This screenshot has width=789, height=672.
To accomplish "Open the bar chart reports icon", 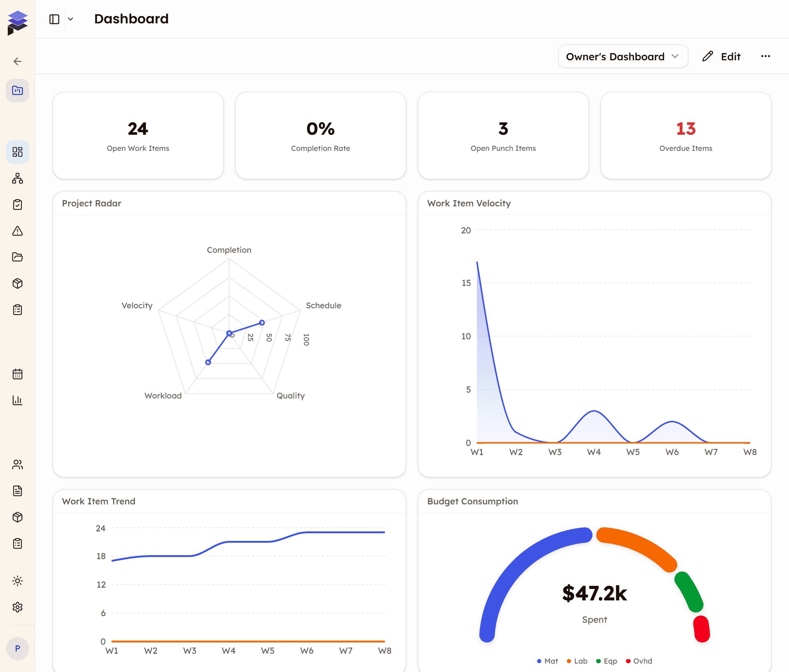I will [x=18, y=400].
